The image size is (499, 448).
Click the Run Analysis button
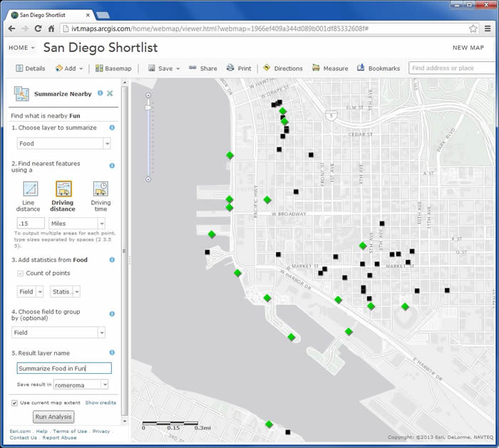tap(53, 417)
